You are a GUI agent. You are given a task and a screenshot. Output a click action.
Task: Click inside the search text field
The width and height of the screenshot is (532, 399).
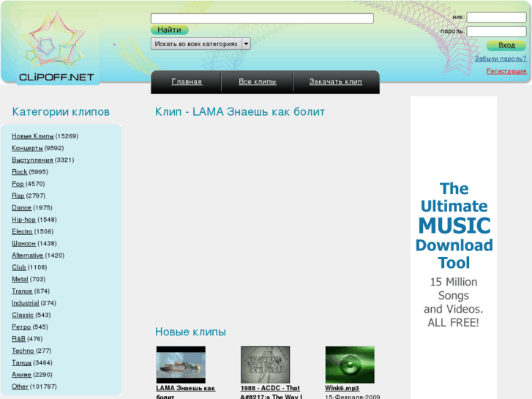pyautogui.click(x=262, y=18)
